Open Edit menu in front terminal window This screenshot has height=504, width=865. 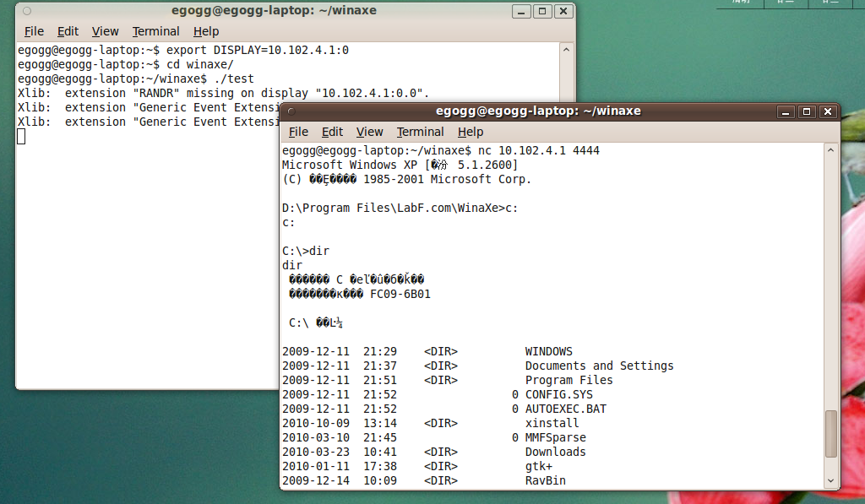tap(332, 132)
